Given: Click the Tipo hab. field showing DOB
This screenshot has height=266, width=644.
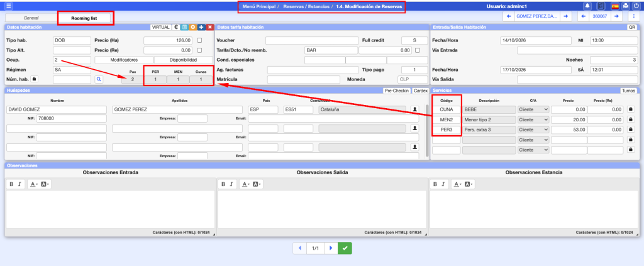Looking at the screenshot, I should pos(72,40).
